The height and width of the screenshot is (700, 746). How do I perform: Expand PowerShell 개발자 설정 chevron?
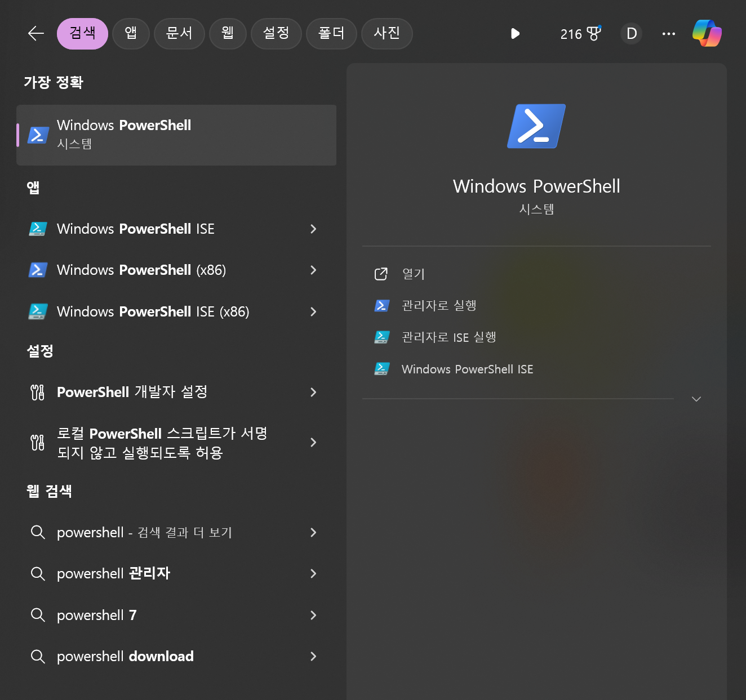point(313,392)
